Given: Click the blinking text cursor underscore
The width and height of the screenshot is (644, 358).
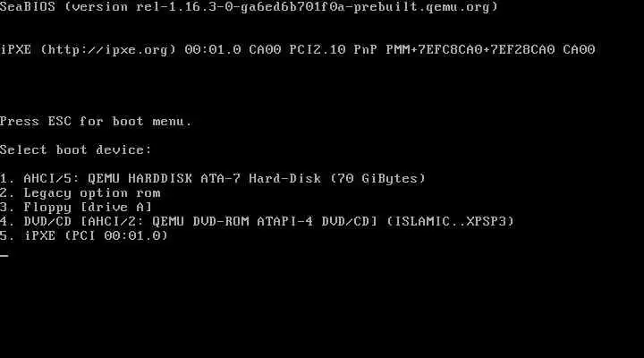Looking at the screenshot, I should click(x=4, y=255).
